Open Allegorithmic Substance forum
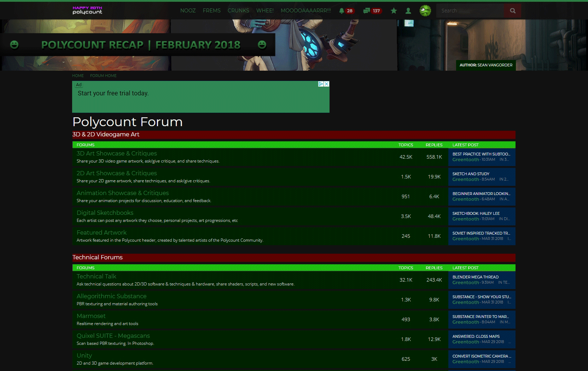The height and width of the screenshot is (371, 588). pyautogui.click(x=111, y=296)
